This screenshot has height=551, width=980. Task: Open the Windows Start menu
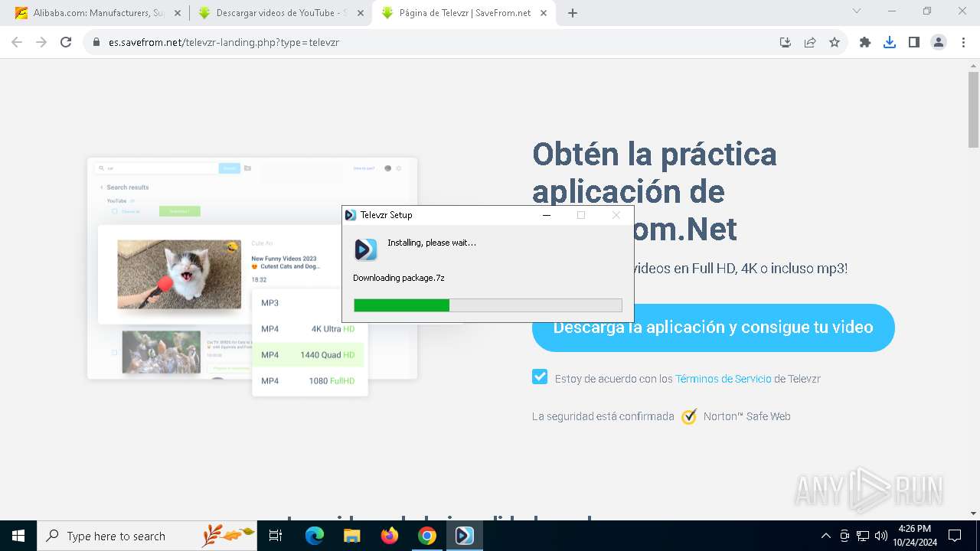(18, 536)
